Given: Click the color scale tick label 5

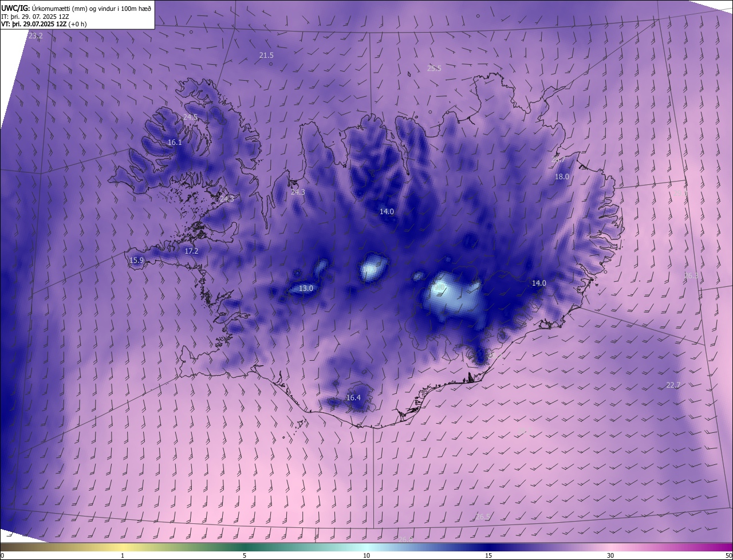Looking at the screenshot, I should click(245, 556).
